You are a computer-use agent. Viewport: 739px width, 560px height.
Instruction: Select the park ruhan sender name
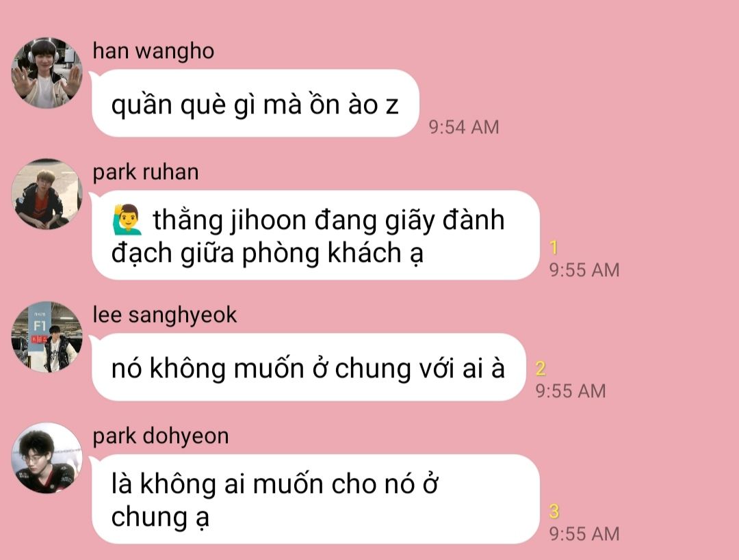click(146, 172)
